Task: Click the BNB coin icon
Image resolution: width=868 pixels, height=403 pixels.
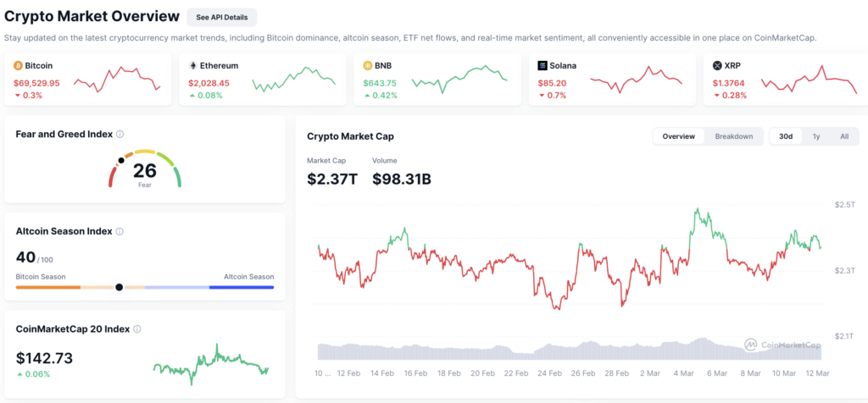Action: (x=368, y=66)
